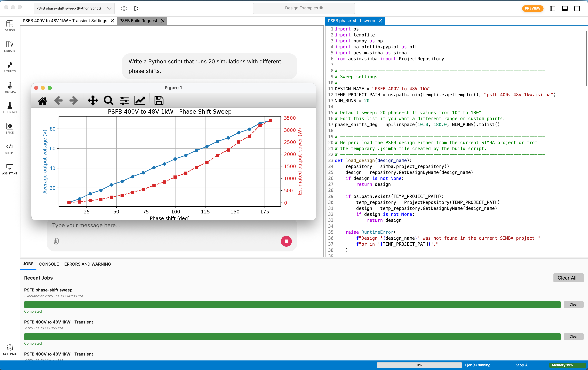Select the pan tool in the figure toolbar

tap(93, 101)
